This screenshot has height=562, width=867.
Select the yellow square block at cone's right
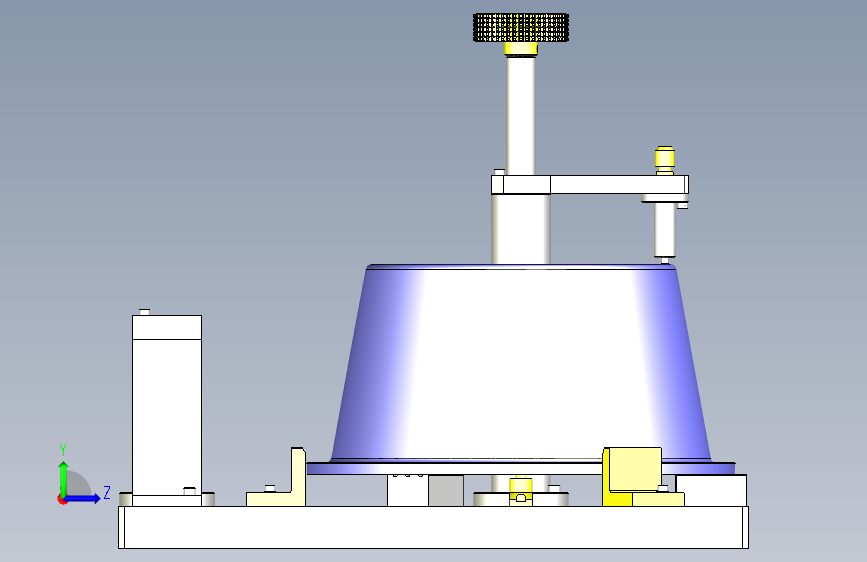point(633,470)
